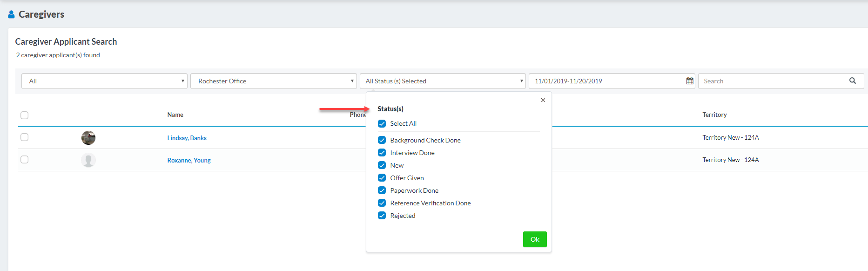
Task: Open Roxanne, Young applicant link
Action: (x=189, y=160)
